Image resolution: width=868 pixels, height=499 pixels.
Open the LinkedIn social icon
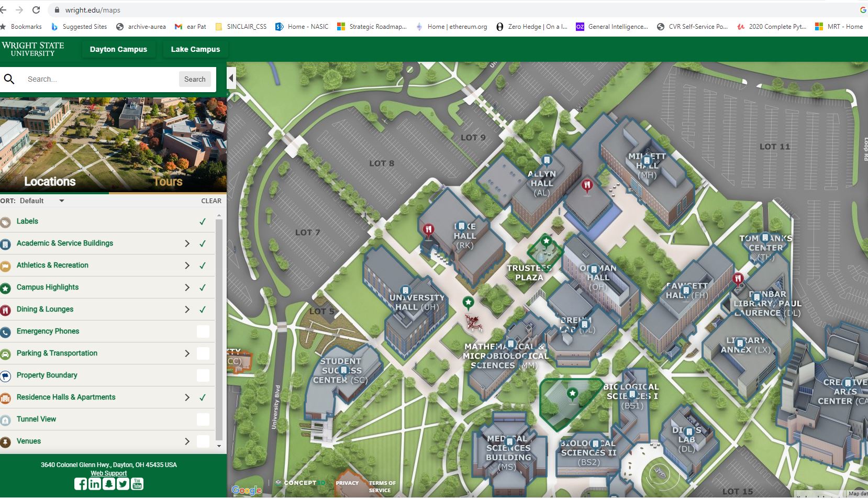coord(94,484)
